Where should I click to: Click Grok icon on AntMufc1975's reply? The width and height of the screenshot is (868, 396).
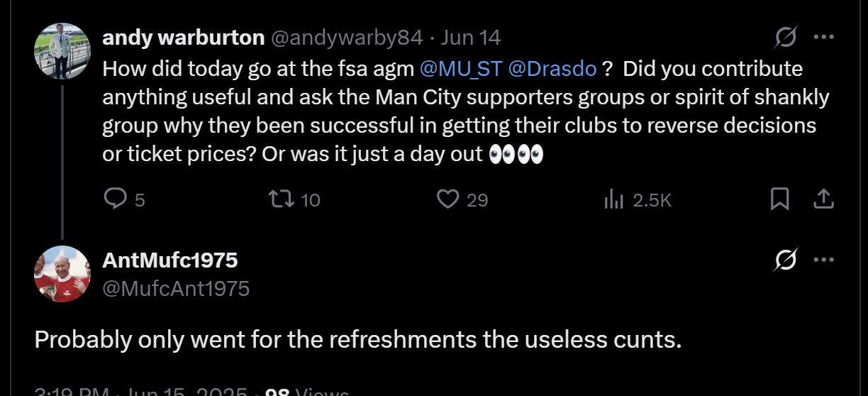[x=786, y=260]
